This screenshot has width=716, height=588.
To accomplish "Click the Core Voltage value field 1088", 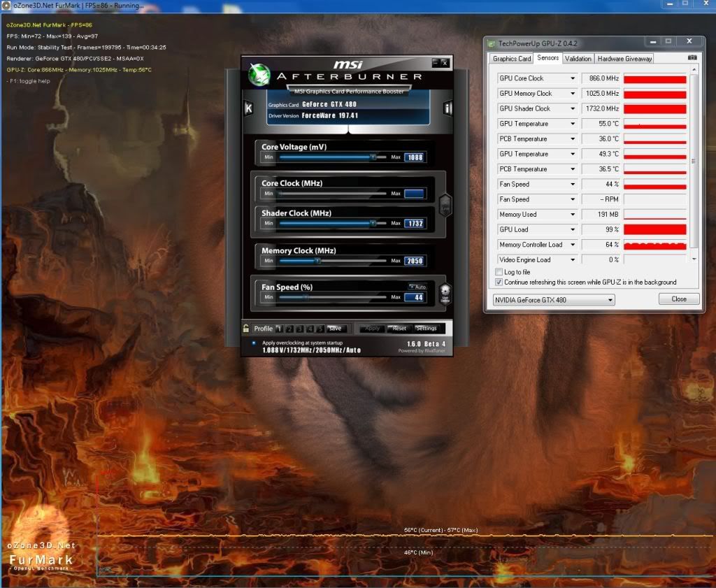I will [x=415, y=157].
